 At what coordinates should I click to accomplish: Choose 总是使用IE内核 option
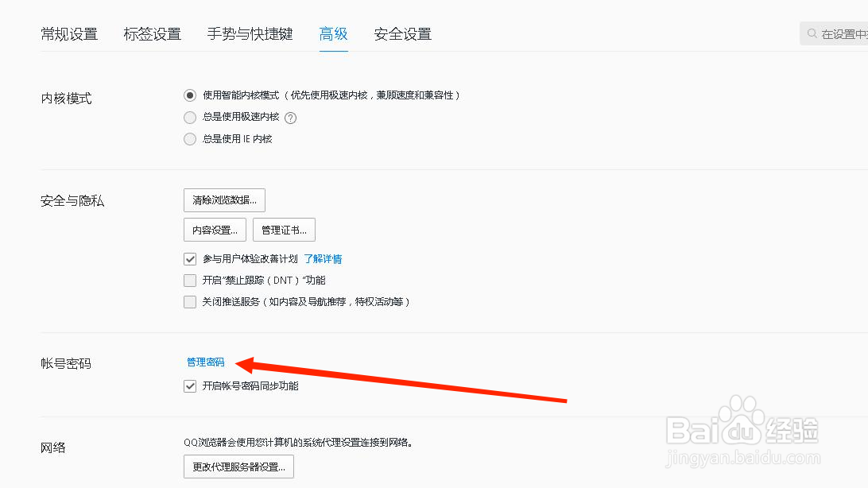[189, 138]
